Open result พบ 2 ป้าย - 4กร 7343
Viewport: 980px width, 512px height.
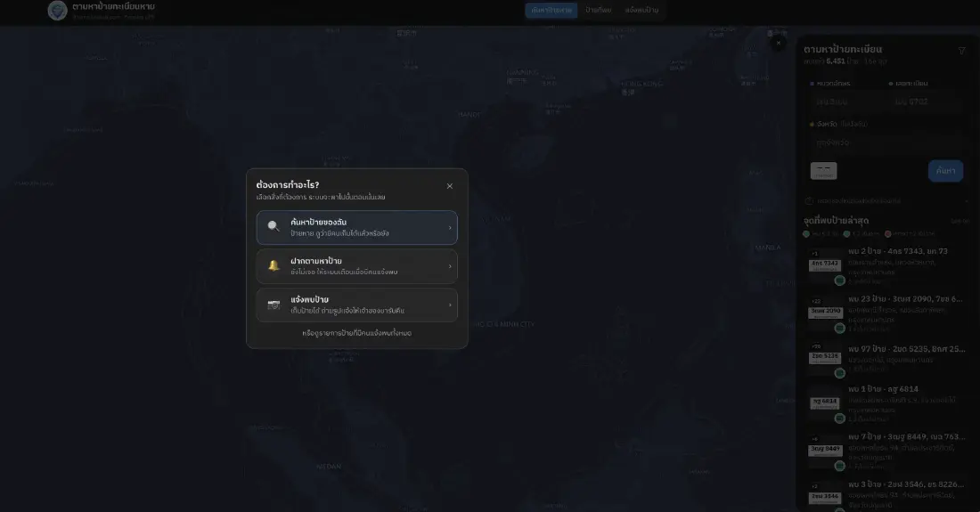tap(886, 266)
